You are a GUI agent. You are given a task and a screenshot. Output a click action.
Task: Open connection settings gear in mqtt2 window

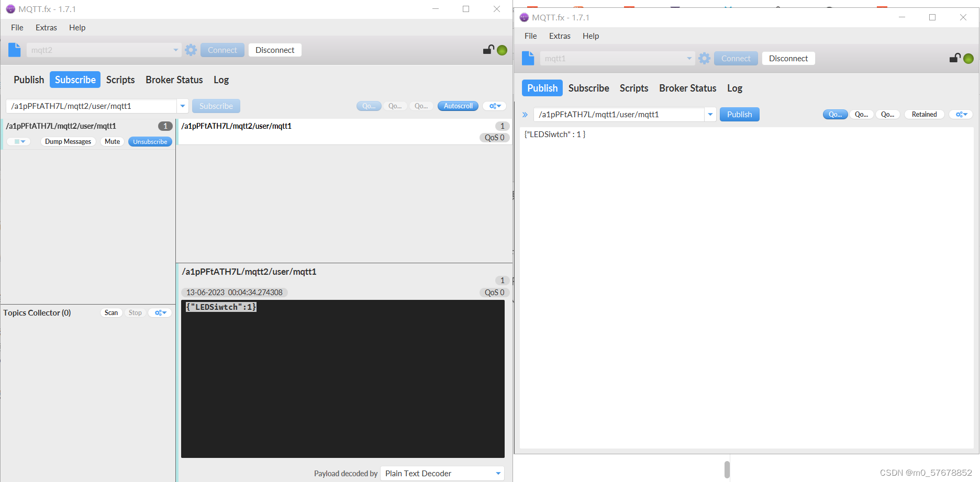coord(191,50)
